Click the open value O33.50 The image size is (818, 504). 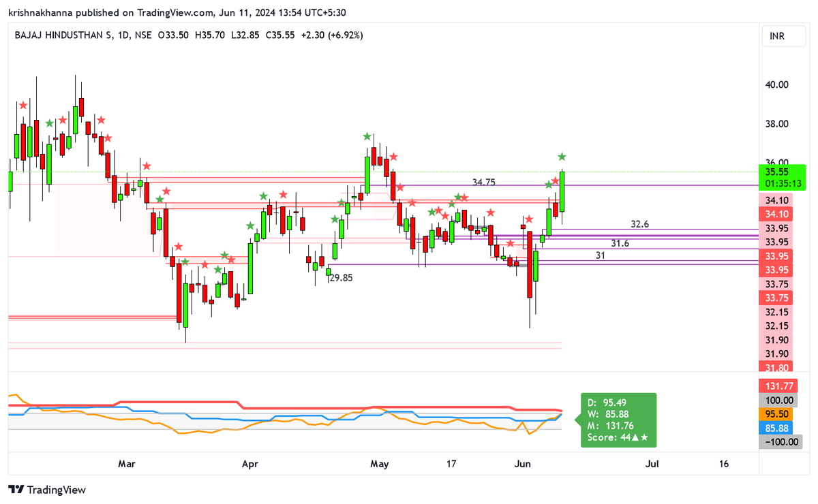click(173, 35)
